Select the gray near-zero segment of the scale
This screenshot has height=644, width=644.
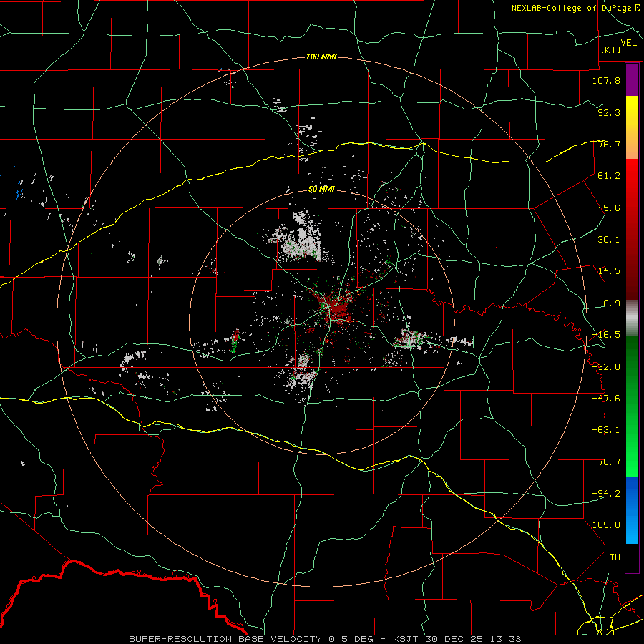pos(632,318)
